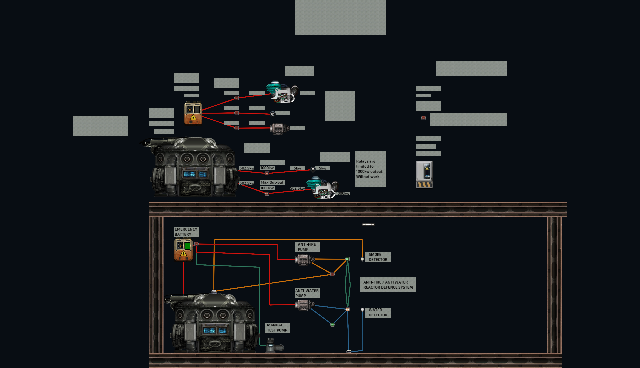This screenshot has width=640, height=368.
Task: Select the label above the upper hull pump
Action: (x=307, y=247)
